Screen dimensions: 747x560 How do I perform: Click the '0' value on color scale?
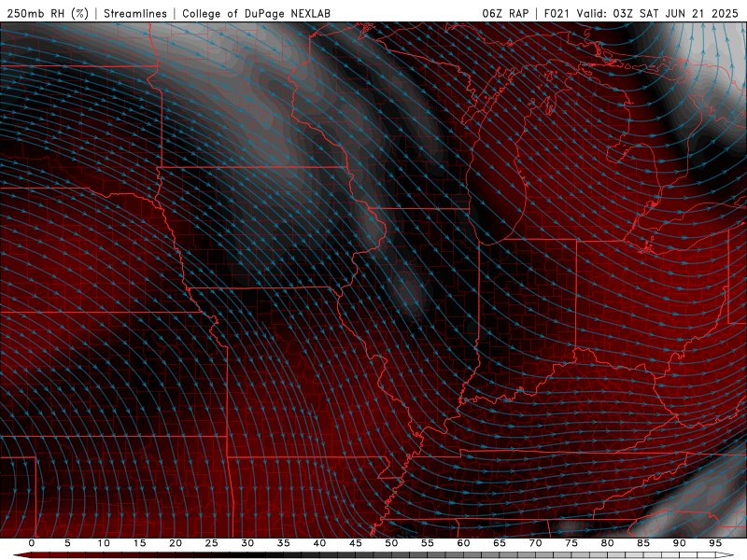pyautogui.click(x=32, y=543)
